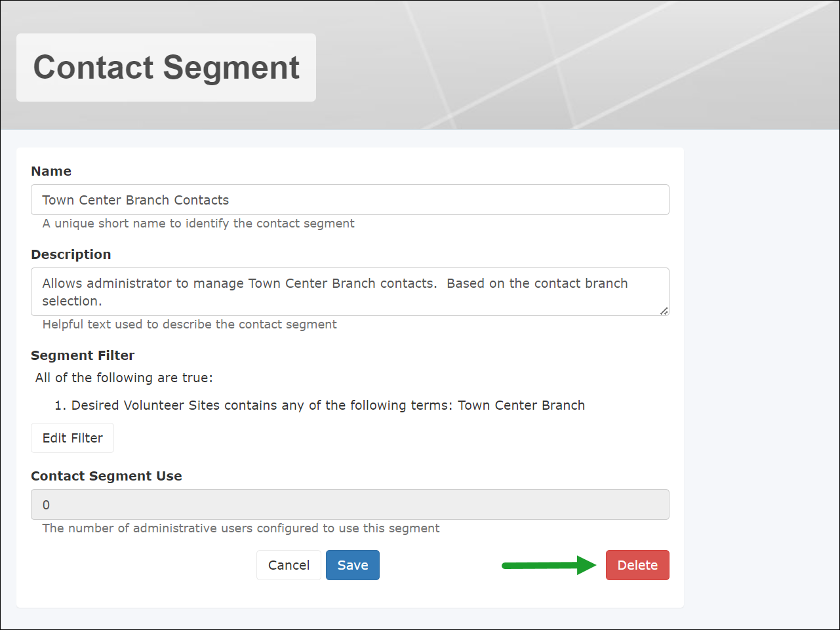Click the green arrow pointing at Delete
The height and width of the screenshot is (630, 840).
(548, 564)
